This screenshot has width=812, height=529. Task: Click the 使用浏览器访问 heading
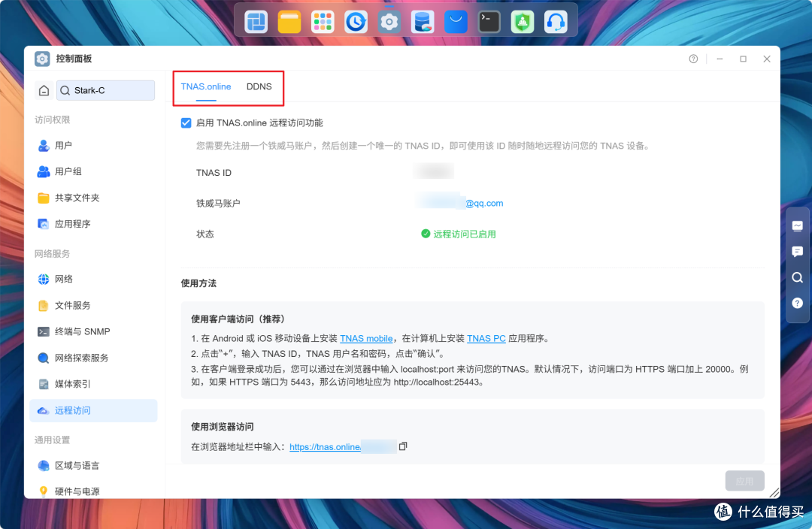coord(222,427)
